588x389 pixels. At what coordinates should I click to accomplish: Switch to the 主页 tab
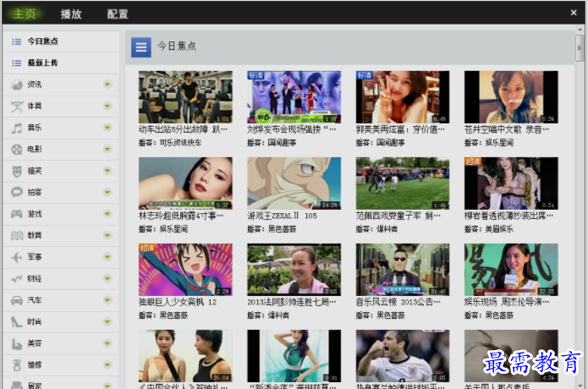24,14
